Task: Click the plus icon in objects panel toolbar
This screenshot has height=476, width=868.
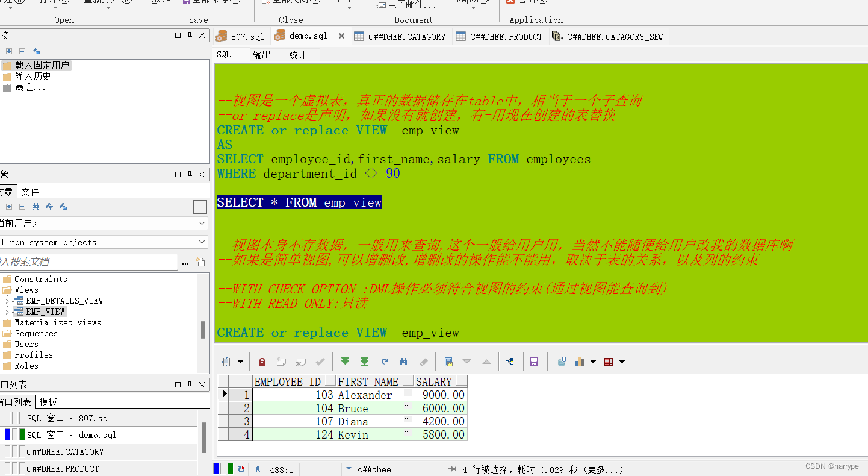Action: point(8,206)
